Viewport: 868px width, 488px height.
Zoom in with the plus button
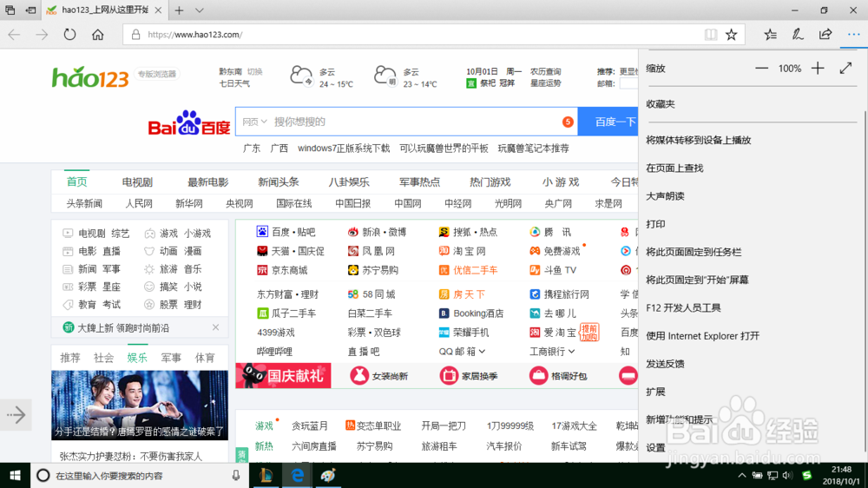(818, 69)
